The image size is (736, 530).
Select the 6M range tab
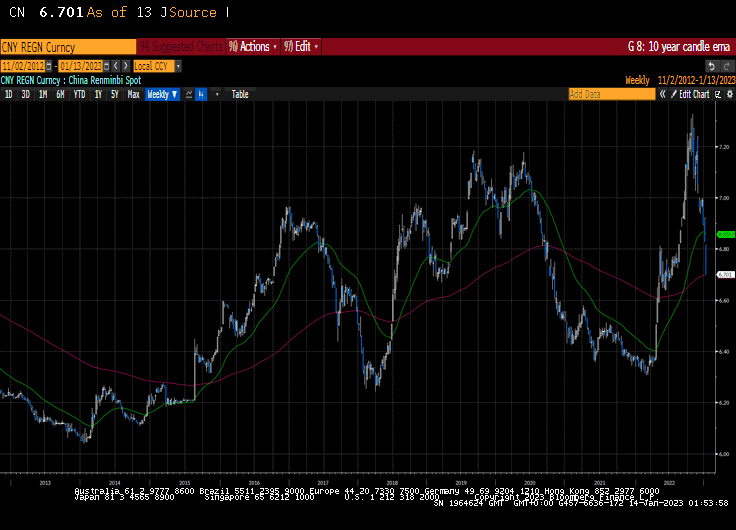coord(60,94)
